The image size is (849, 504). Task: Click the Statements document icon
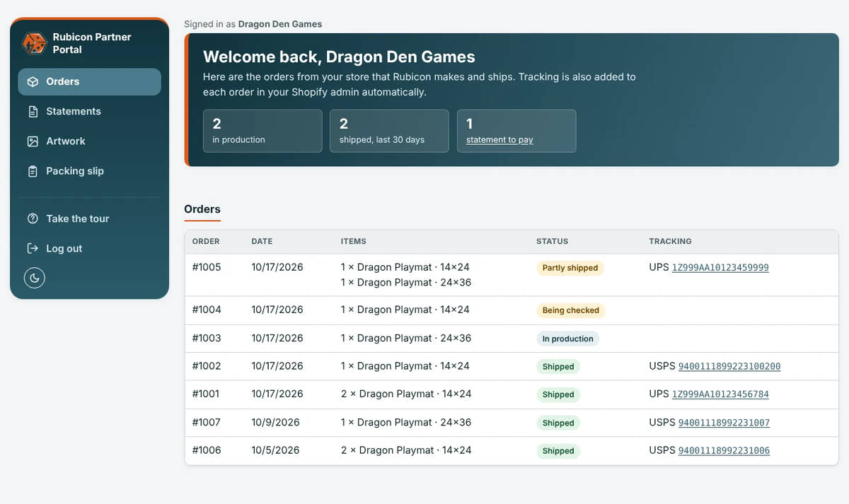coord(33,112)
